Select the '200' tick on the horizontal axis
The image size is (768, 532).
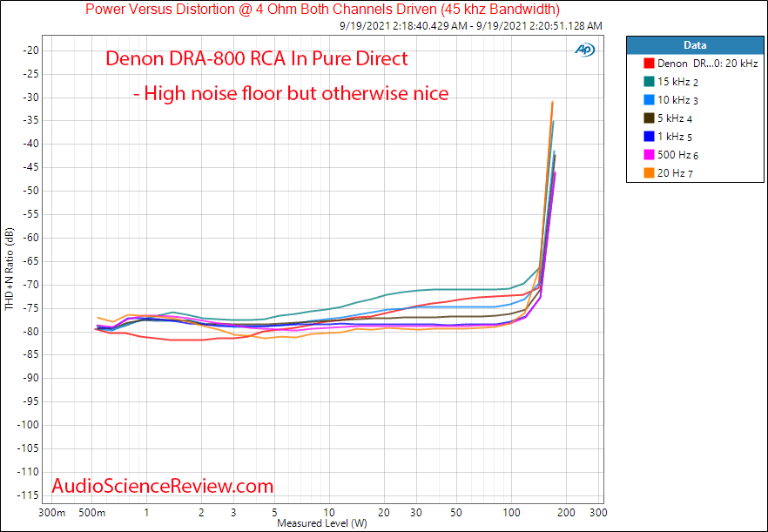(x=566, y=513)
